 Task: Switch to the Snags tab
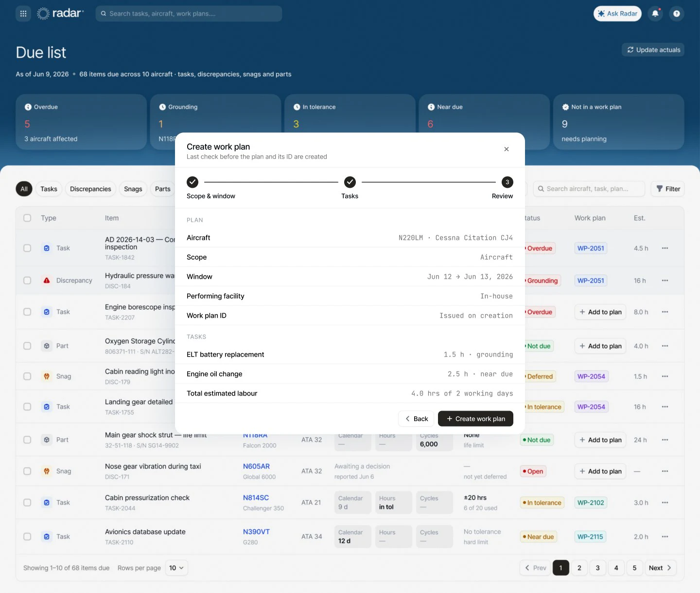(133, 189)
